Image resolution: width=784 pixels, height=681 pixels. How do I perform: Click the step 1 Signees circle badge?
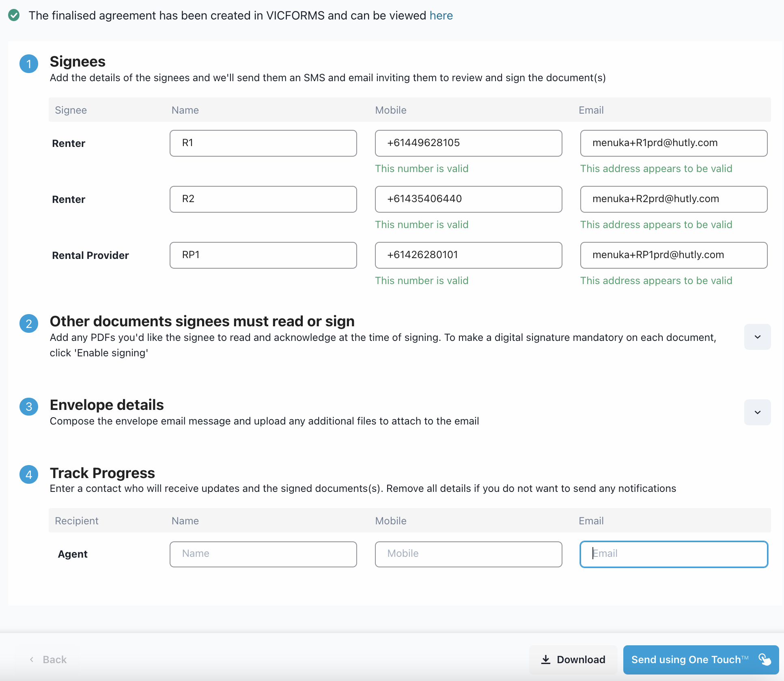(x=29, y=64)
